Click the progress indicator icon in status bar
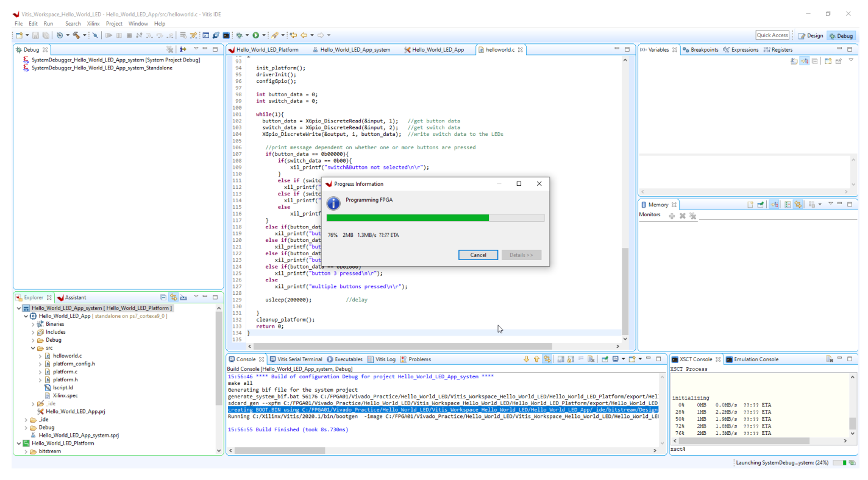 coord(853,463)
